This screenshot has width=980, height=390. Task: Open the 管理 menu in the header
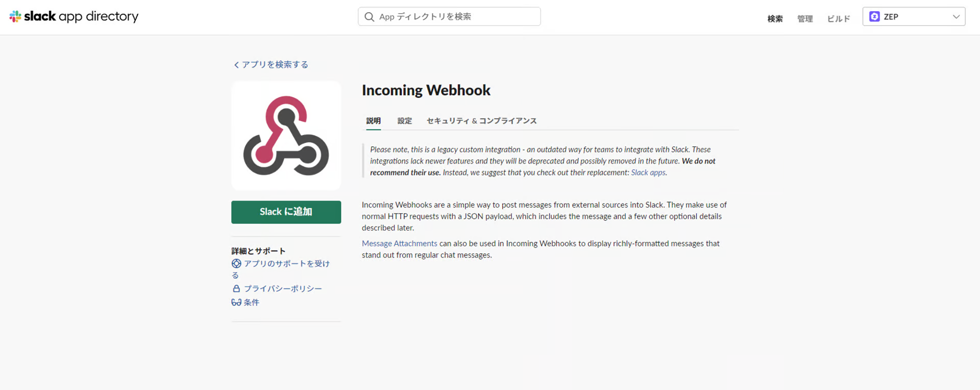click(x=805, y=19)
